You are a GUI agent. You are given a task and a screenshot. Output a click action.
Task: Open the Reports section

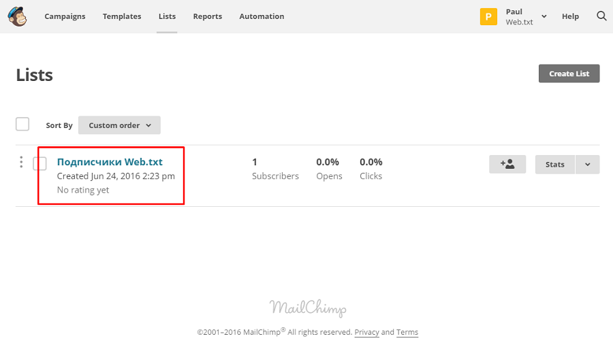[x=208, y=16]
